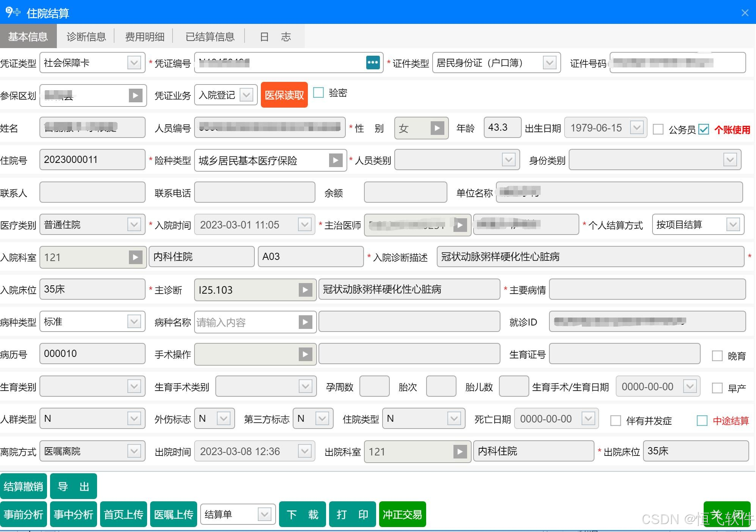Image resolution: width=756 pixels, height=532 pixels.
Task: Click the arrow icon in 入院科室 field
Action: coord(135,258)
